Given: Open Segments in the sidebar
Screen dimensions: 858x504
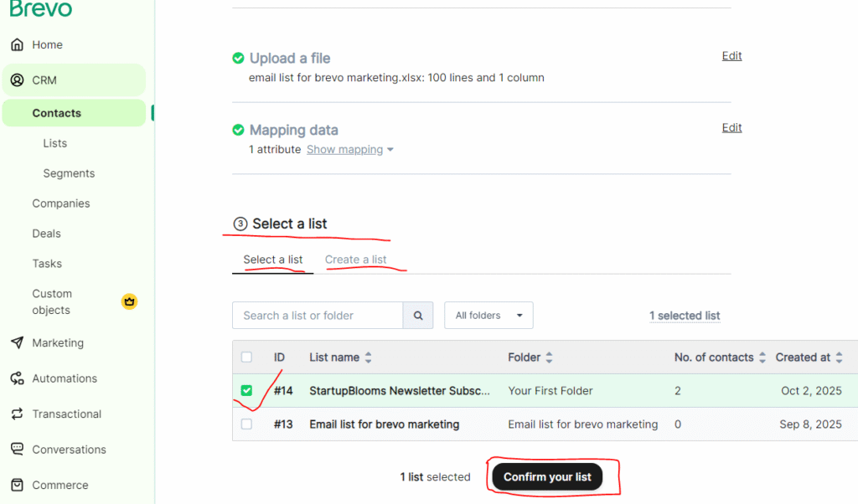Looking at the screenshot, I should pos(69,173).
